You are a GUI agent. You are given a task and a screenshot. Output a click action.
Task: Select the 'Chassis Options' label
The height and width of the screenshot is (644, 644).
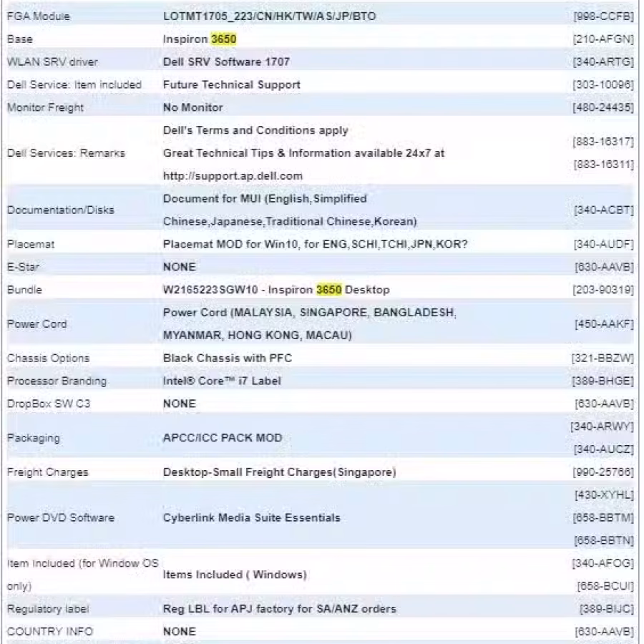(x=48, y=358)
